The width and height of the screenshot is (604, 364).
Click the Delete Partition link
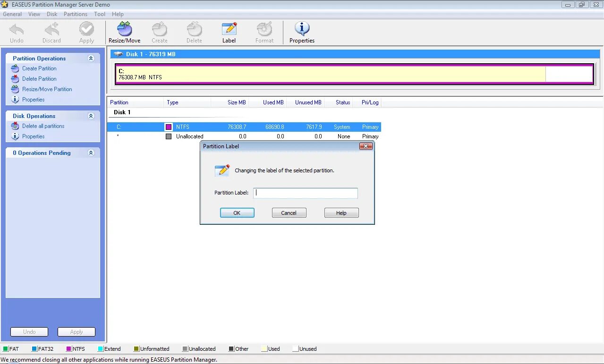(39, 79)
